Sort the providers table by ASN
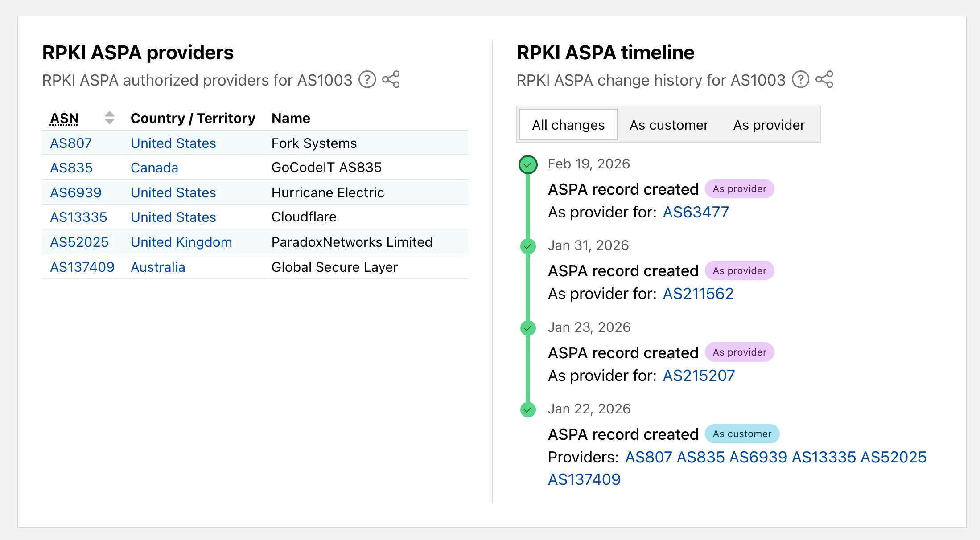Image resolution: width=980 pixels, height=540 pixels. pos(65,118)
